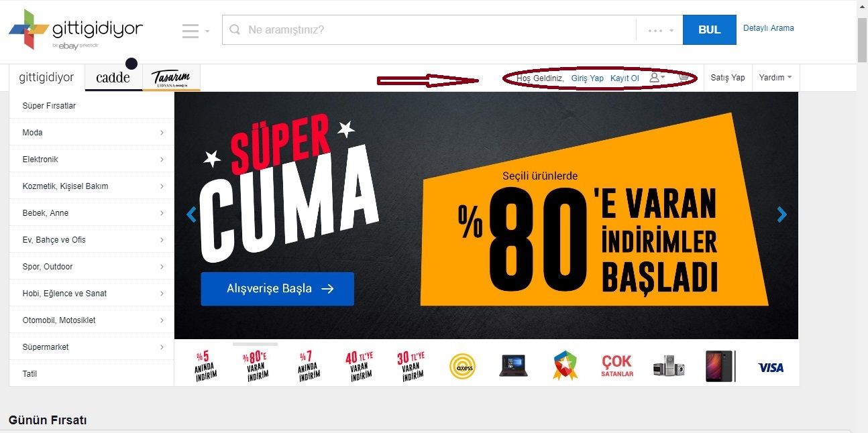This screenshot has height=433, width=868.
Task: Click the BUL search button
Action: (x=709, y=30)
